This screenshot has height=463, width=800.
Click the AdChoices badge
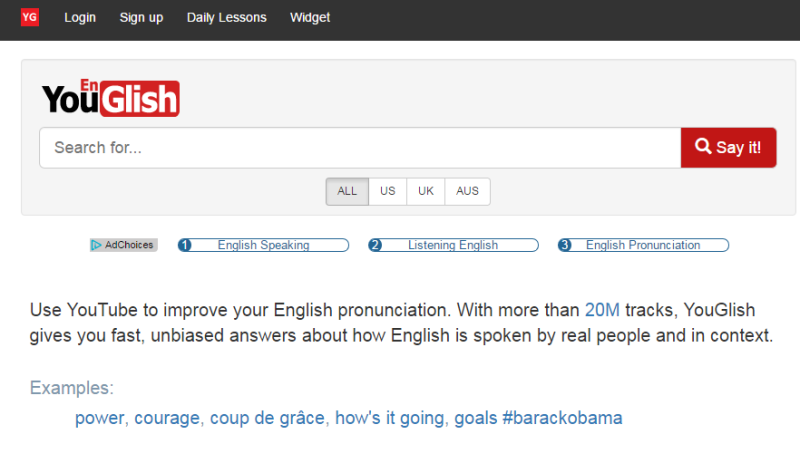click(x=123, y=245)
